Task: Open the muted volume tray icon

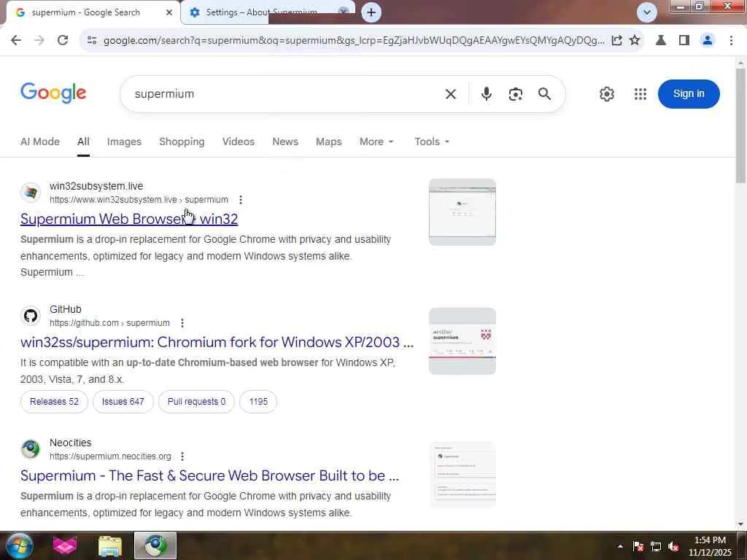Action: pos(673,546)
